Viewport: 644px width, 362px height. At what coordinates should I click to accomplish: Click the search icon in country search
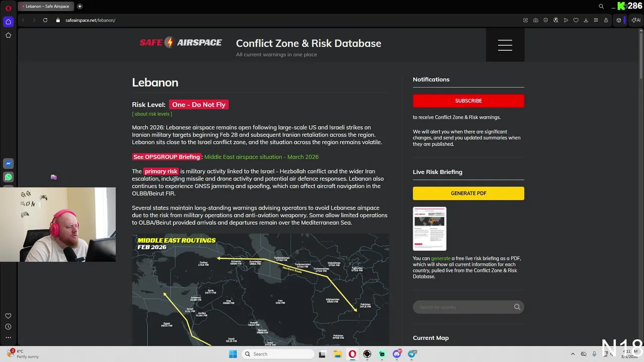coord(517,307)
